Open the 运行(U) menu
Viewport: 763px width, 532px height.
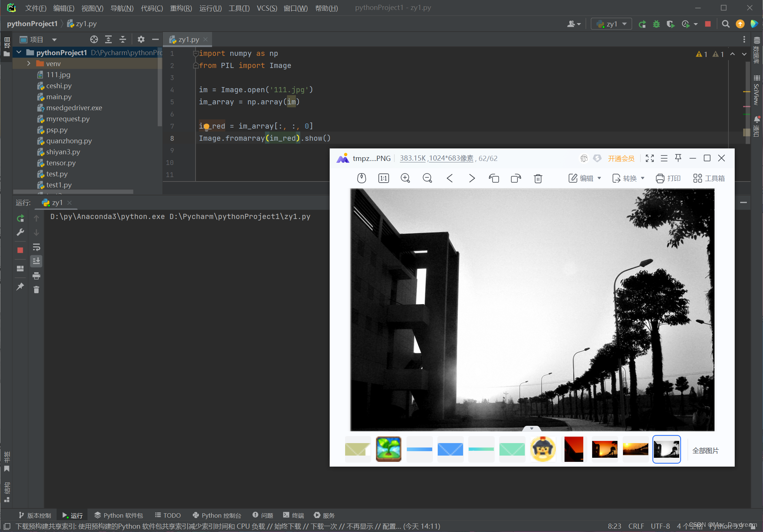click(210, 8)
